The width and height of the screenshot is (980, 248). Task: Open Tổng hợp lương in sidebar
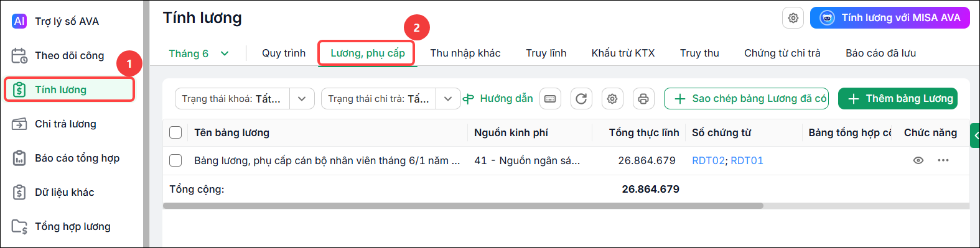point(73,226)
